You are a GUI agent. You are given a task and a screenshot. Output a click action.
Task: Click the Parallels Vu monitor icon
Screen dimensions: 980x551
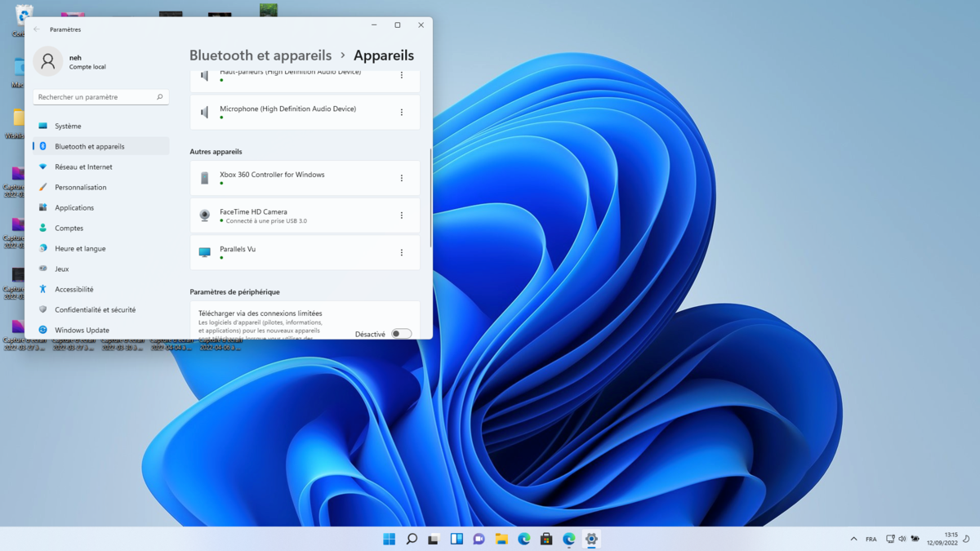pos(205,252)
